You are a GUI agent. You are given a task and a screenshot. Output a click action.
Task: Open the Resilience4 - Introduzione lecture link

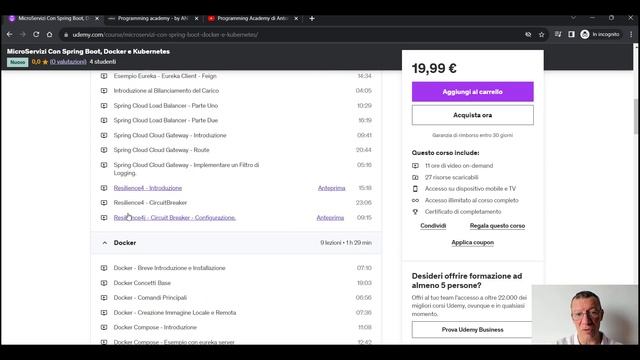pyautogui.click(x=148, y=188)
